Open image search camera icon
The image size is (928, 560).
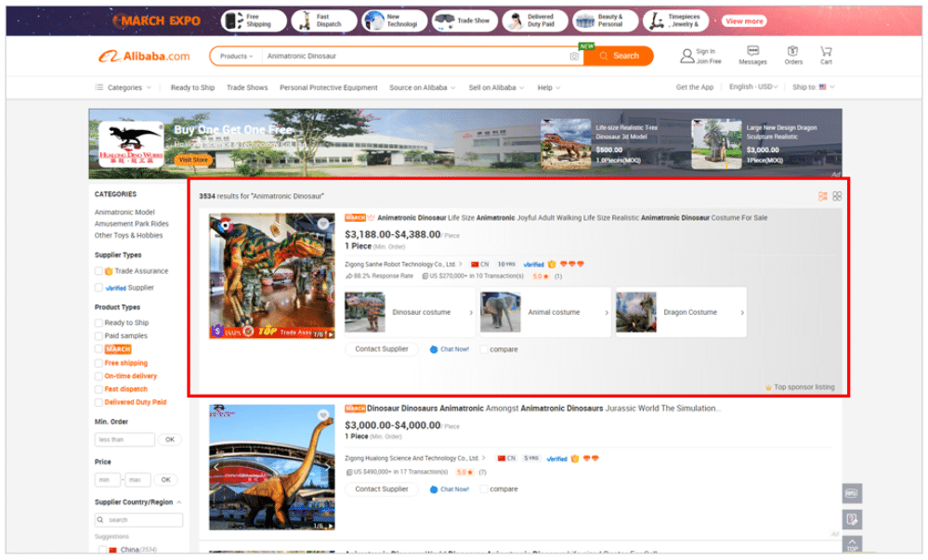coord(573,57)
